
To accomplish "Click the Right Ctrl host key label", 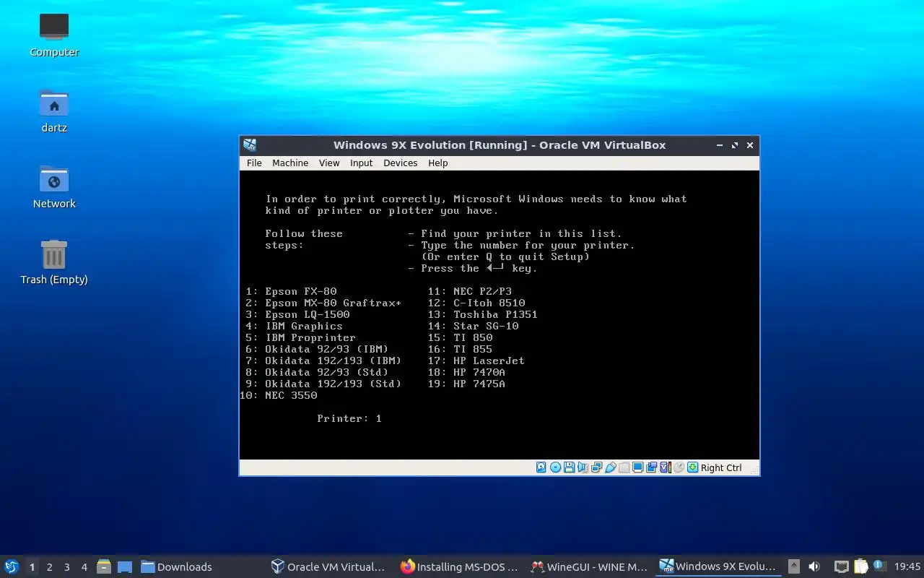I will [721, 467].
